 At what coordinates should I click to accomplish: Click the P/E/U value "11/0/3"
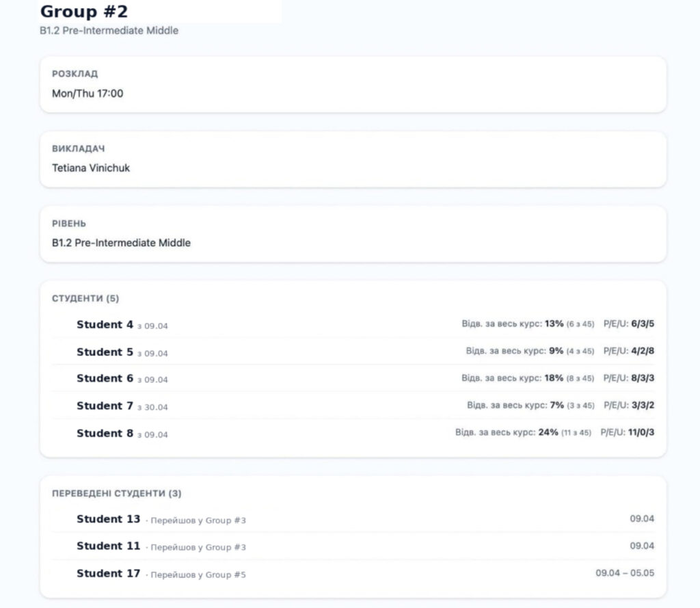click(x=641, y=432)
